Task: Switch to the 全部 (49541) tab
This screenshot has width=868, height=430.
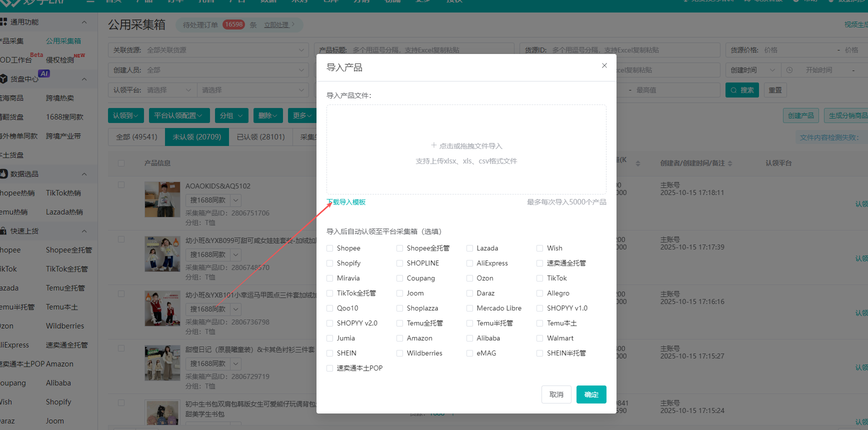Action: point(136,137)
